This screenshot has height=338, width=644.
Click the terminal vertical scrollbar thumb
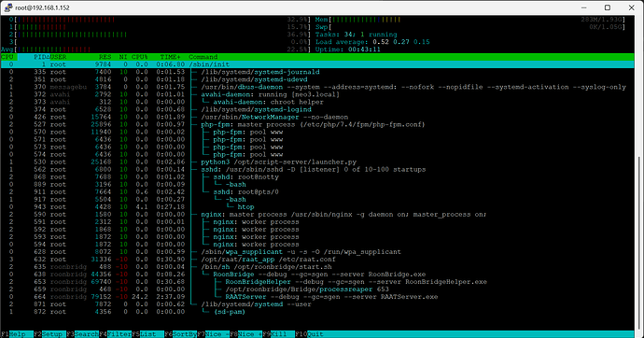(638, 242)
